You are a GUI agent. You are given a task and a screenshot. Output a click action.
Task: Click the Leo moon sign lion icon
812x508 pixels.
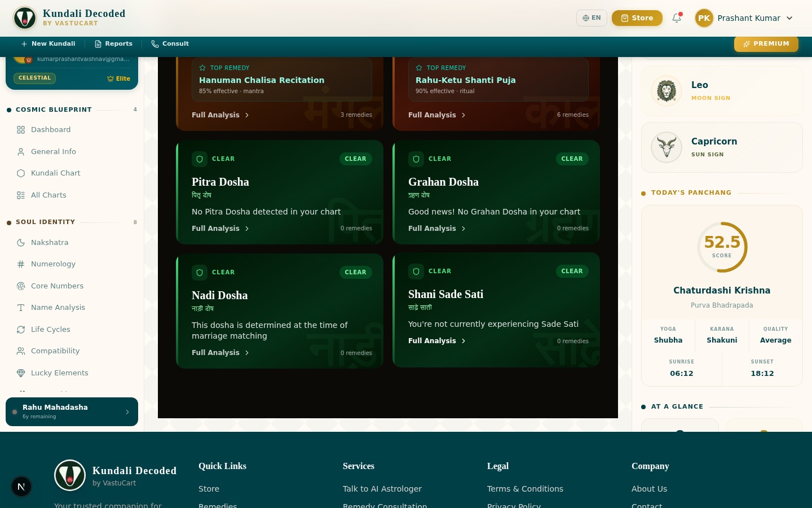coord(666,91)
